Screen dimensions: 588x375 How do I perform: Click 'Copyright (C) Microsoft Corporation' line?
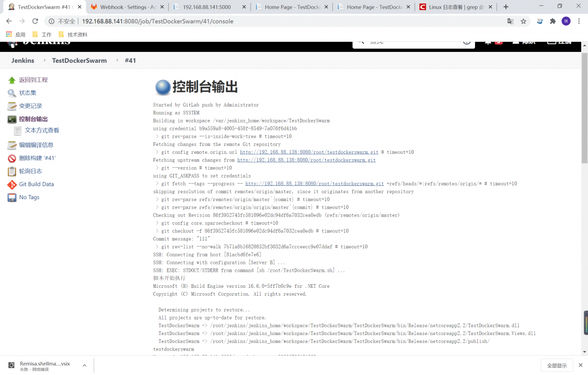[x=230, y=294]
